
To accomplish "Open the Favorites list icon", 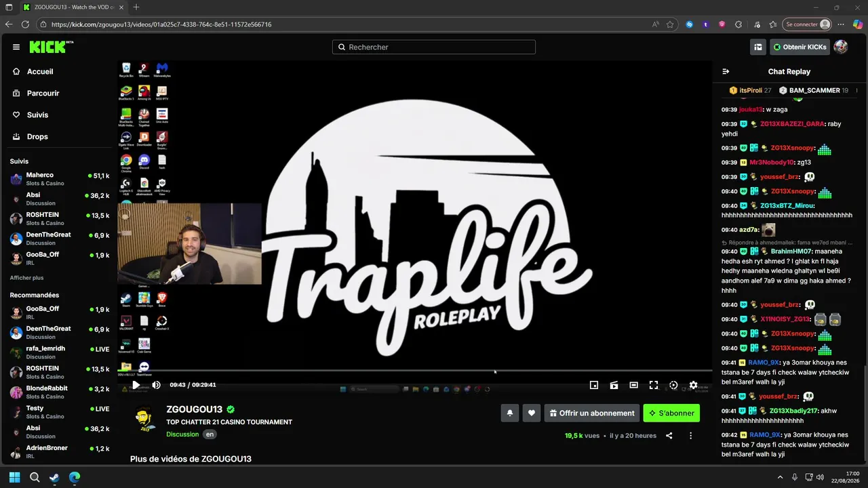I will (773, 24).
